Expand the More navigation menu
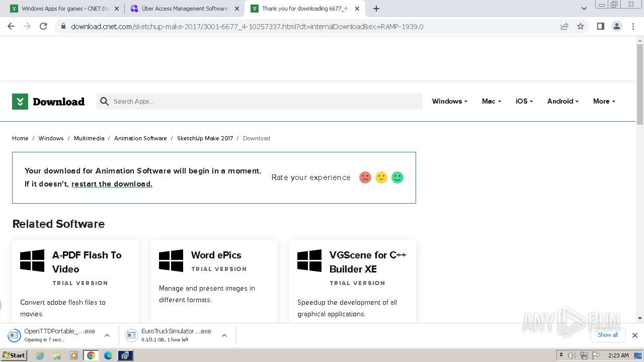This screenshot has height=362, width=644. (604, 101)
